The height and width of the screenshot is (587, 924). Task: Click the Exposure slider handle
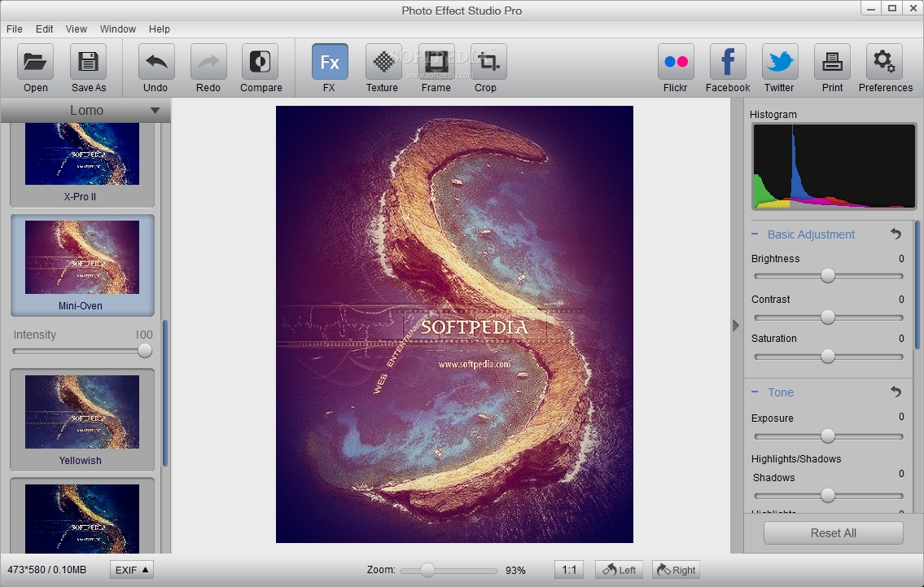[828, 436]
